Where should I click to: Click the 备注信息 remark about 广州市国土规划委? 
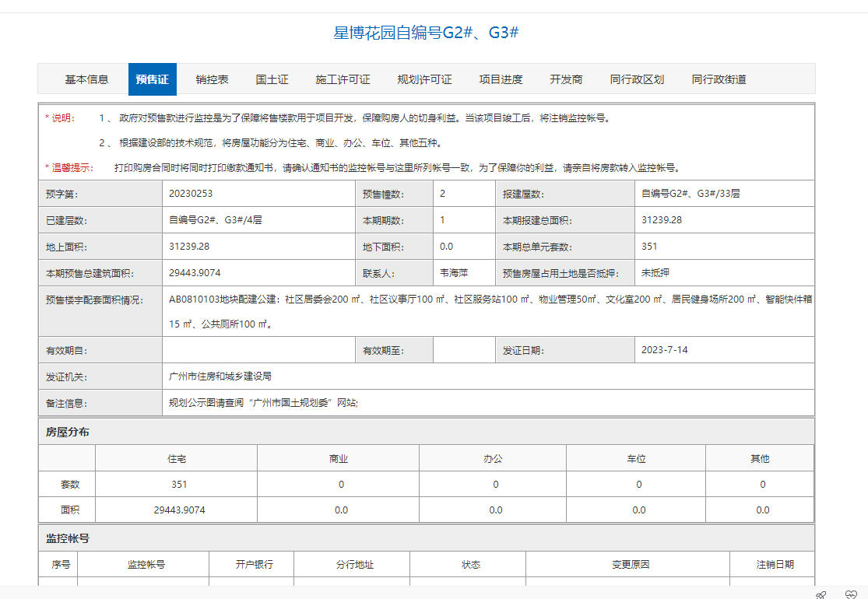263,403
